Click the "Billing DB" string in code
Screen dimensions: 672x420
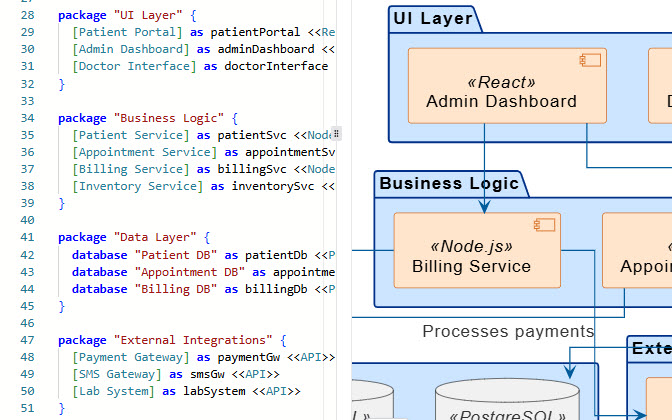click(x=176, y=289)
